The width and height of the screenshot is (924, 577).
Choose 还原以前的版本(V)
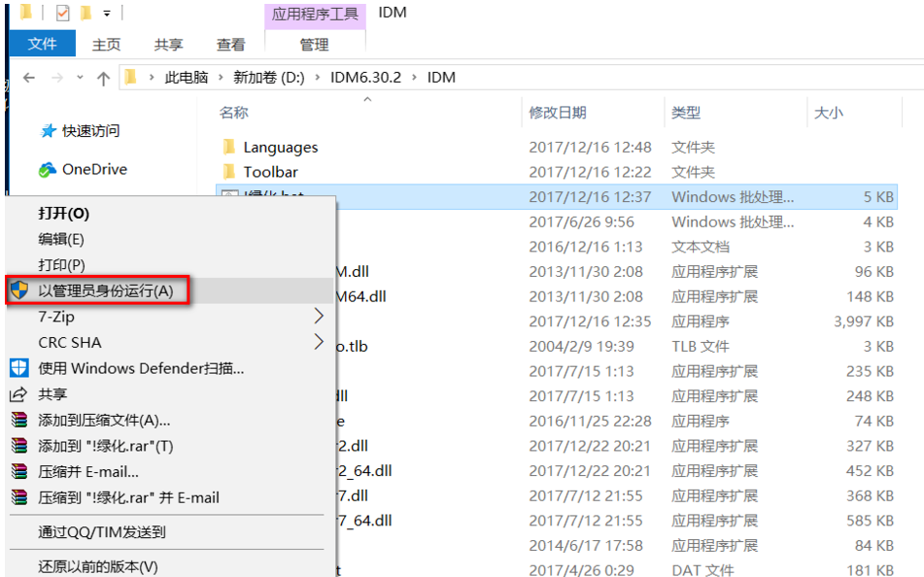point(98,566)
